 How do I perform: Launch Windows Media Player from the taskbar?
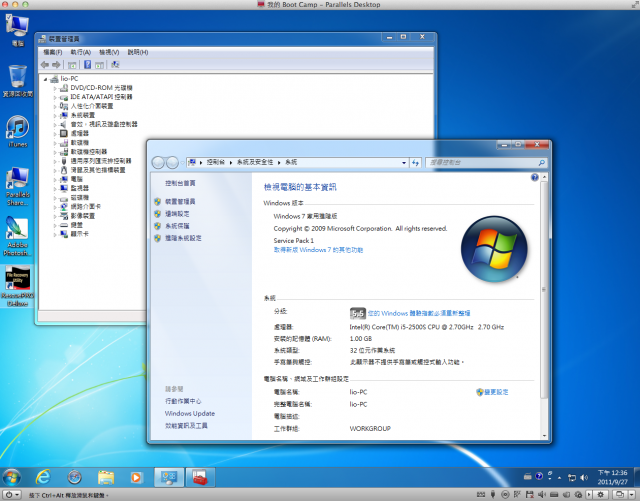pyautogui.click(x=136, y=477)
